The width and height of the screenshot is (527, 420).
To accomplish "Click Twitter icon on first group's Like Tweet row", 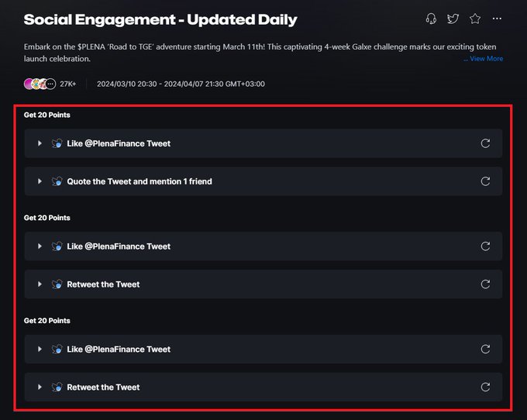I will 57,143.
